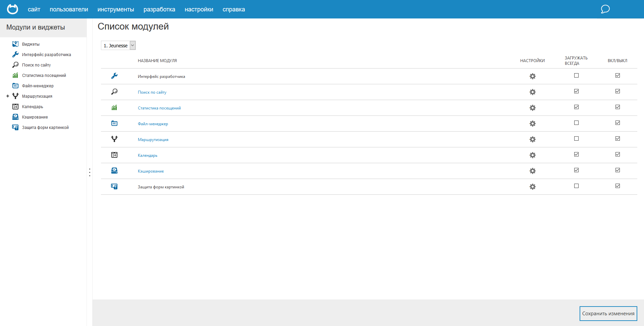Open the Маршрутизация module link
This screenshot has width=644, height=326.
(153, 140)
